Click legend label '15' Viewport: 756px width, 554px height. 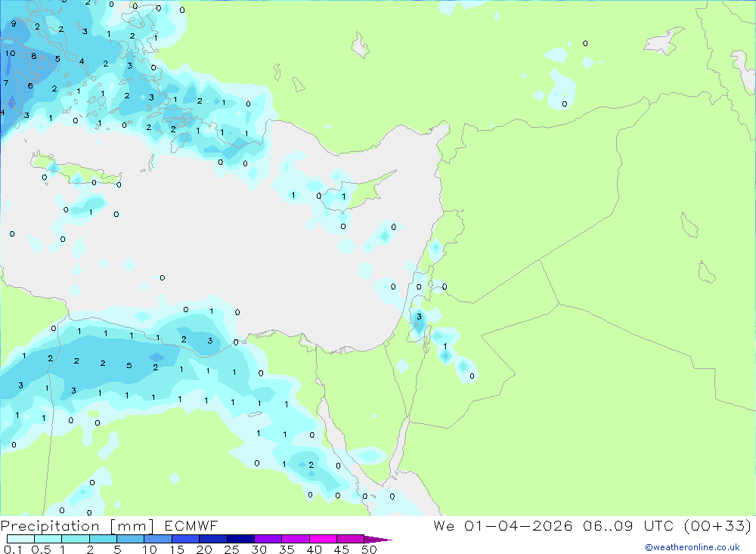pyautogui.click(x=177, y=549)
